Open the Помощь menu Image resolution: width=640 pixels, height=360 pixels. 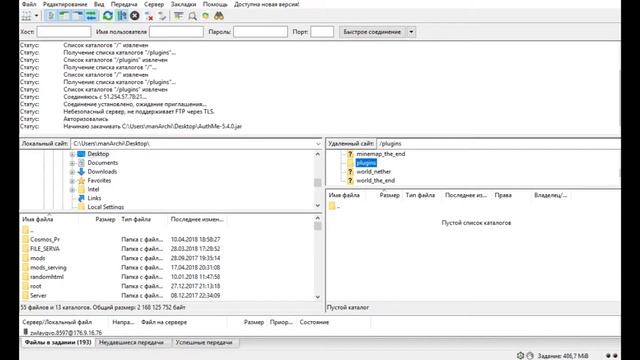point(215,4)
